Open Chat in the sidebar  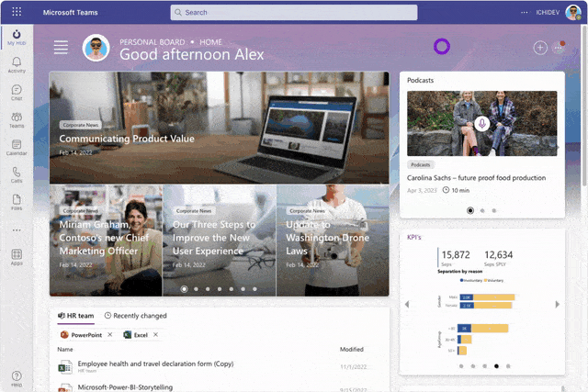pyautogui.click(x=17, y=93)
